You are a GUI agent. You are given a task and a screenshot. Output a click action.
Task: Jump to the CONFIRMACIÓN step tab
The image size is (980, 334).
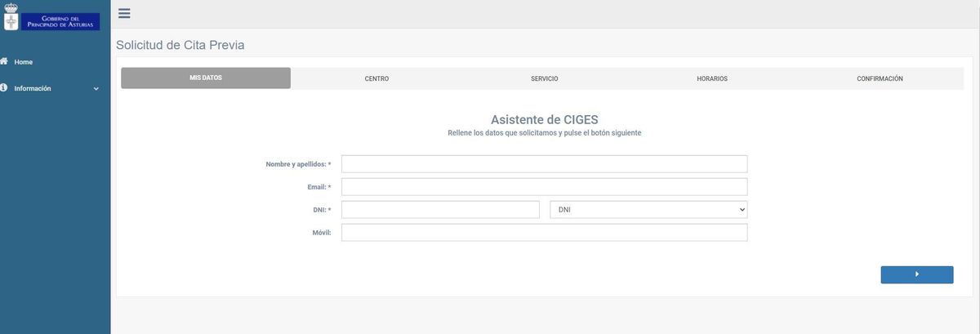[x=880, y=79]
